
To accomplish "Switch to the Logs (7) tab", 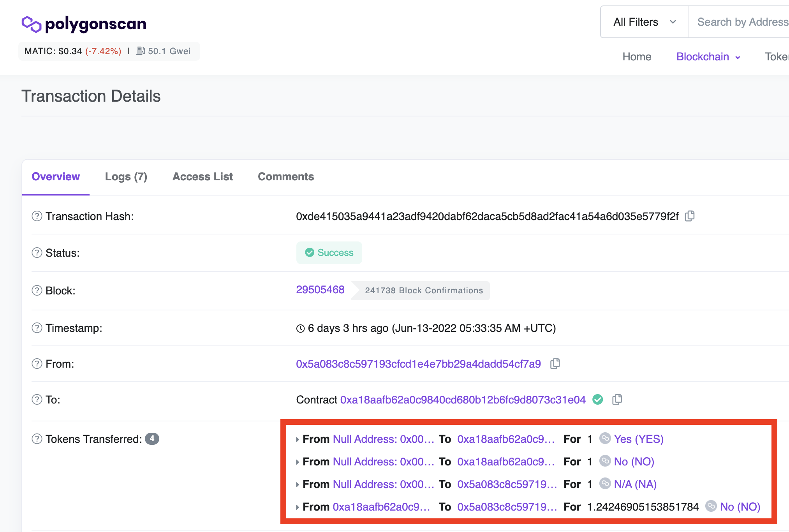I will coord(126,177).
